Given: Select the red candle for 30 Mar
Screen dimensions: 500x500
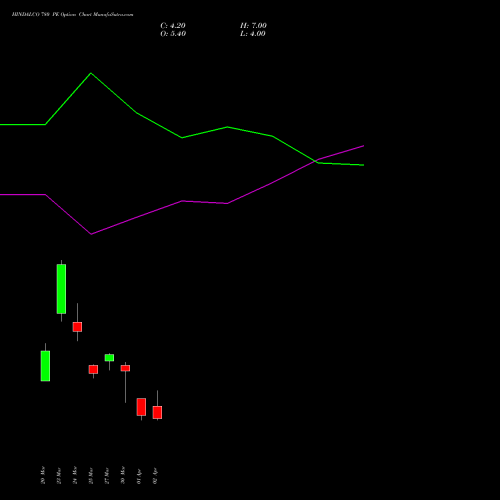Looking at the screenshot, I should pos(125,368).
